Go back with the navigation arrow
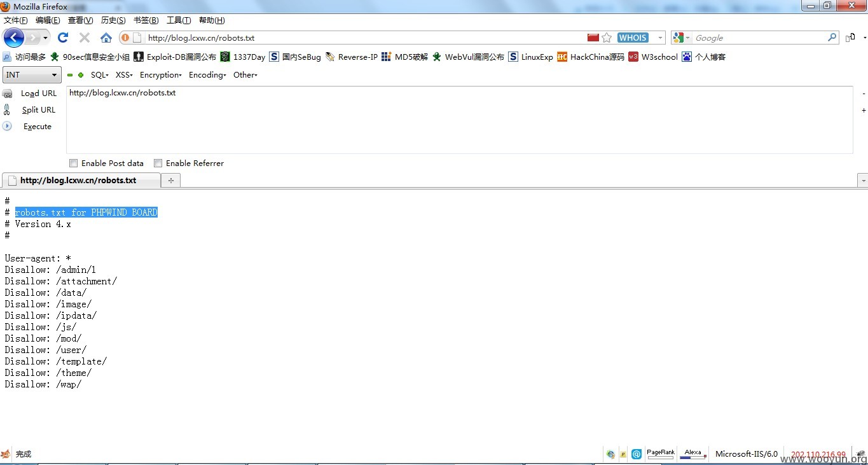This screenshot has width=868, height=465. click(13, 38)
